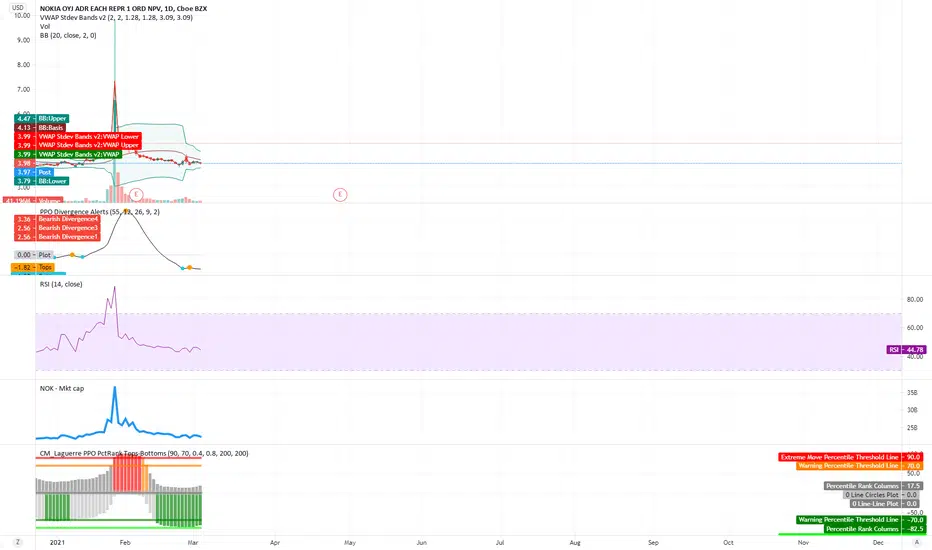The width and height of the screenshot is (932, 550).
Task: Click orange Warning Percentile Threshold Line 70.0 label
Action: click(x=860, y=466)
